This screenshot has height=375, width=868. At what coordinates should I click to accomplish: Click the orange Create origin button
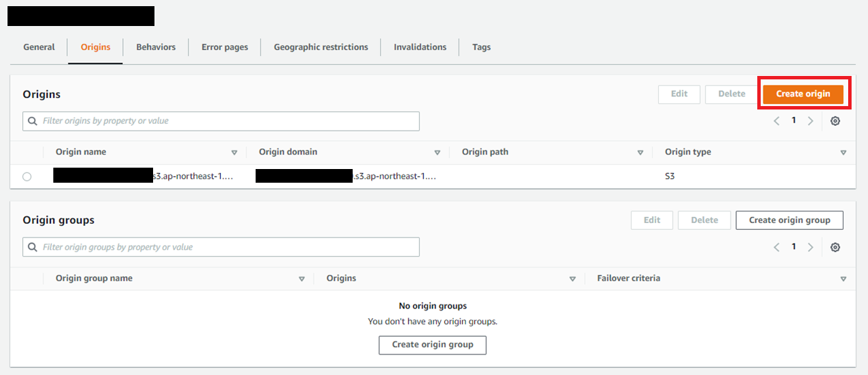[803, 94]
